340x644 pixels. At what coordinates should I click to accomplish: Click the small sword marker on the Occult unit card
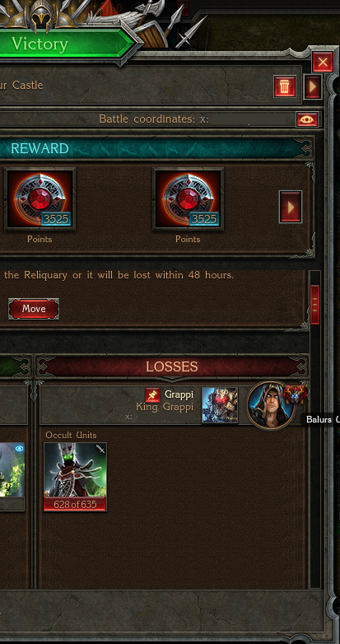[x=100, y=449]
